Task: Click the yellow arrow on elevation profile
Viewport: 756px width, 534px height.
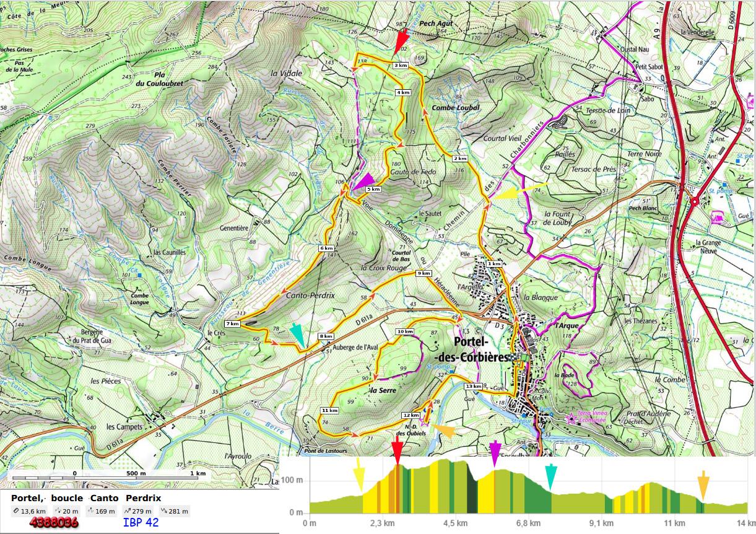Action: (358, 478)
